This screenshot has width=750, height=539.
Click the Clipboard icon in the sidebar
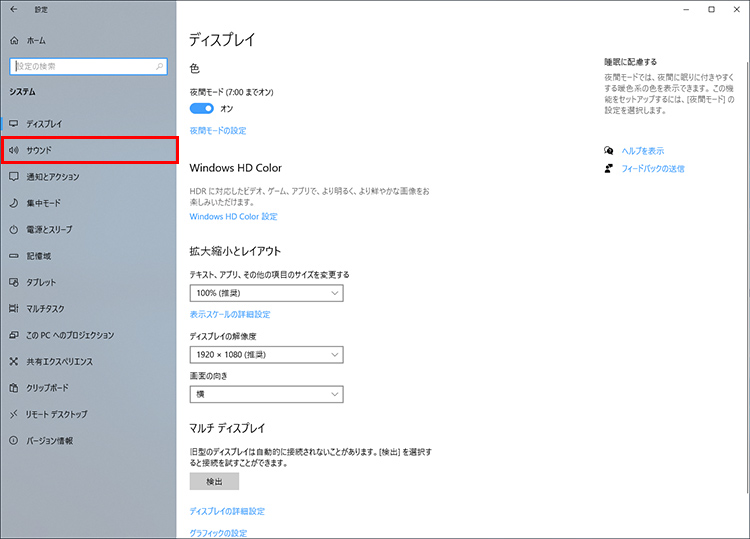[14, 388]
